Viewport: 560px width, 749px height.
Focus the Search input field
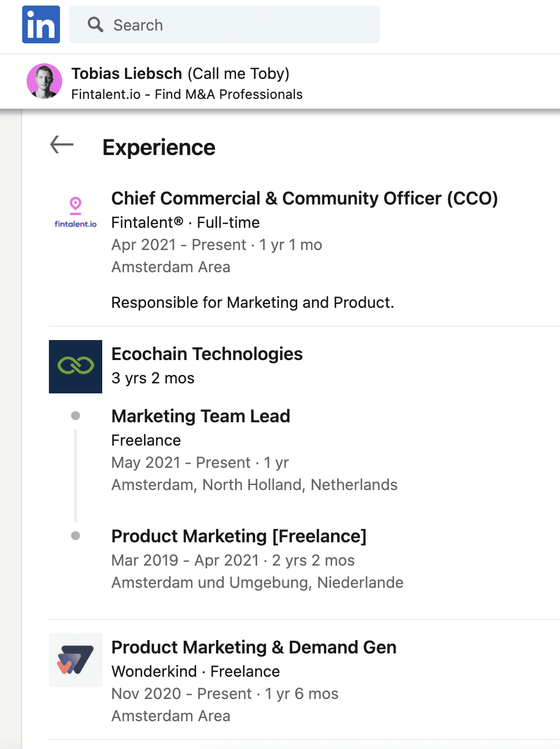224,24
